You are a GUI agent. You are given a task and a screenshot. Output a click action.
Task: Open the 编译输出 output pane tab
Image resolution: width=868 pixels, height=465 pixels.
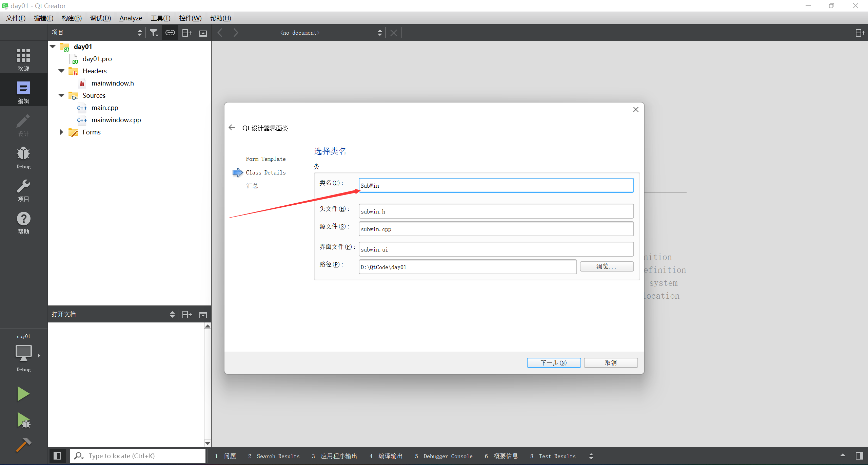(386, 456)
